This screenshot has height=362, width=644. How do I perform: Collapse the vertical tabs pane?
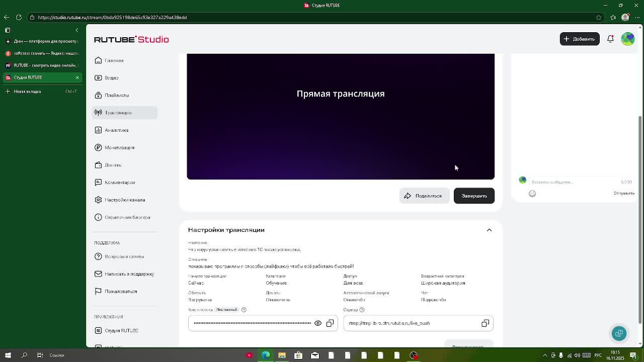(77, 30)
